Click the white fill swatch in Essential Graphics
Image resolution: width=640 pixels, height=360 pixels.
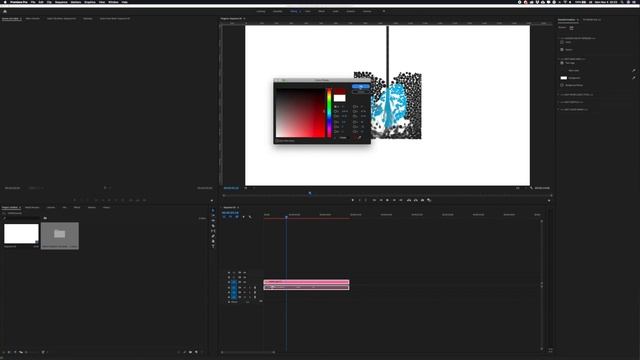[x=564, y=78]
